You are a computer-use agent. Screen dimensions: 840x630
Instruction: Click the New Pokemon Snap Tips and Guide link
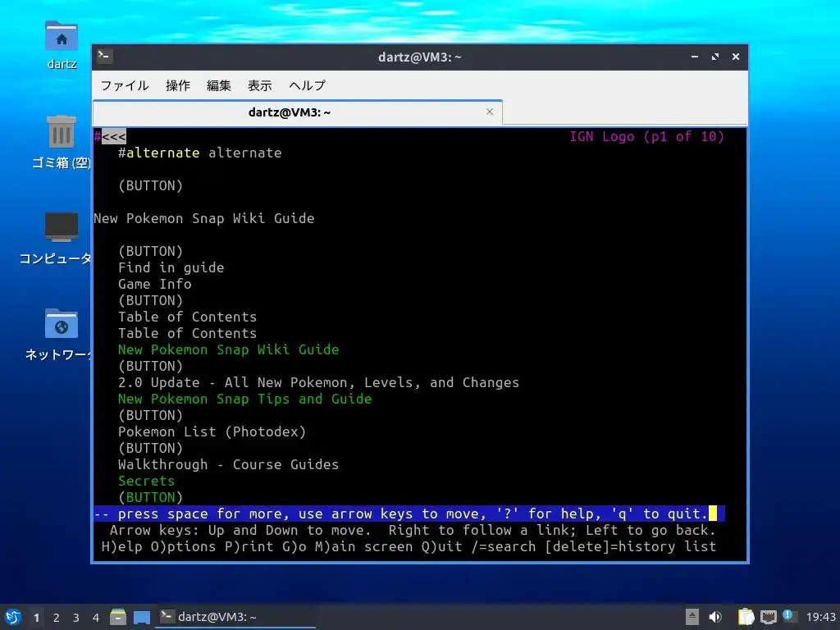[x=244, y=399]
